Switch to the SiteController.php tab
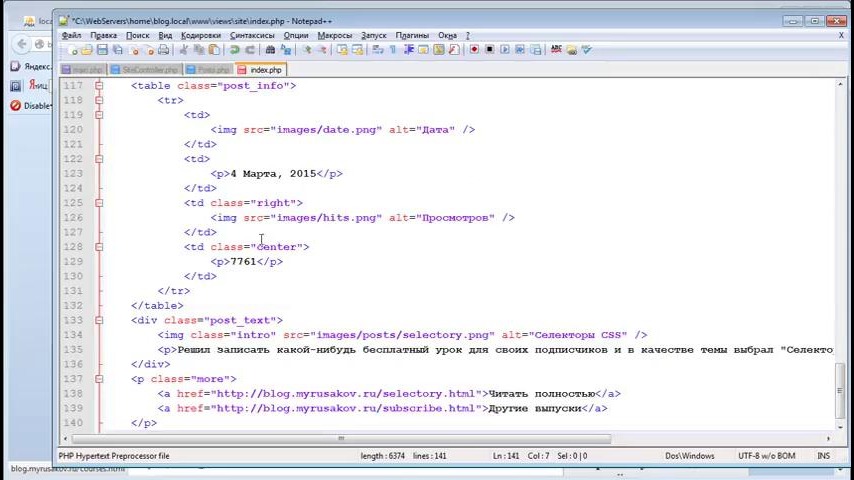The image size is (854, 480). point(149,70)
